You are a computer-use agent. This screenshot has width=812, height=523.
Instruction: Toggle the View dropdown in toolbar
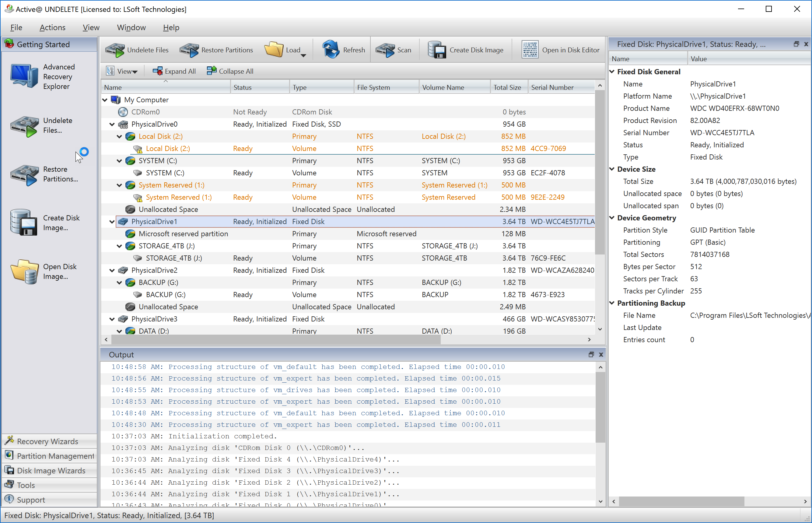(121, 71)
